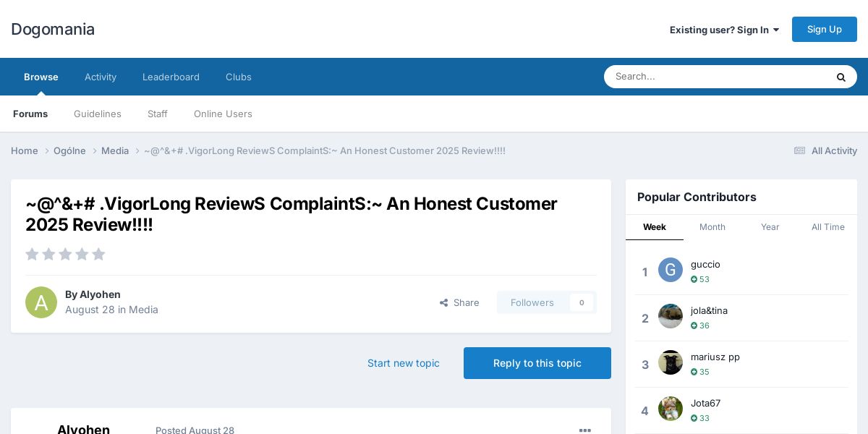
Task: Open Jota67's avatar profile
Action: 671,409
